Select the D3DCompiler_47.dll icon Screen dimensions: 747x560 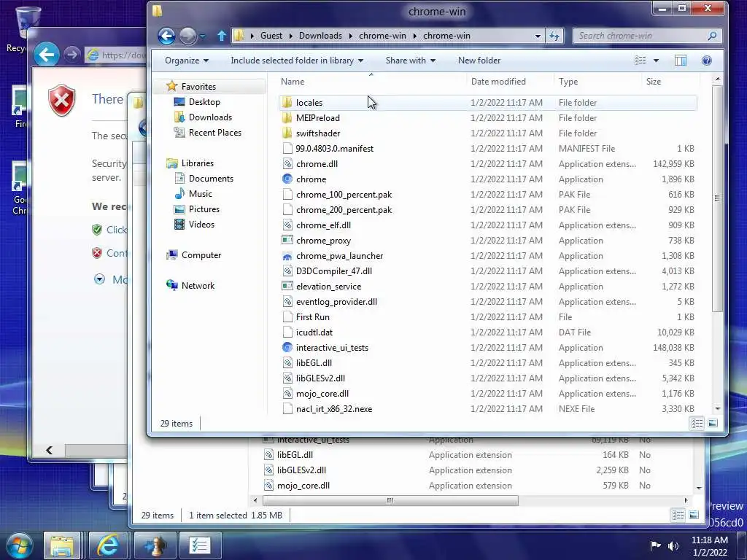point(287,271)
